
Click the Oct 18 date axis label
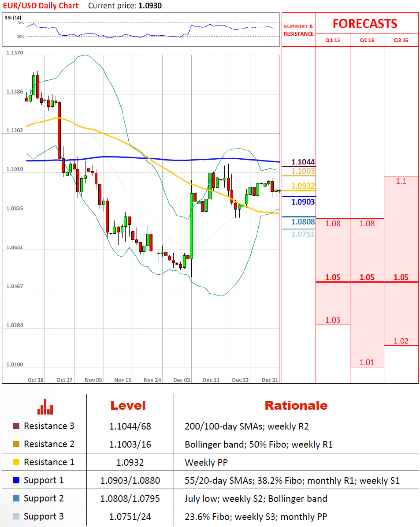36,380
